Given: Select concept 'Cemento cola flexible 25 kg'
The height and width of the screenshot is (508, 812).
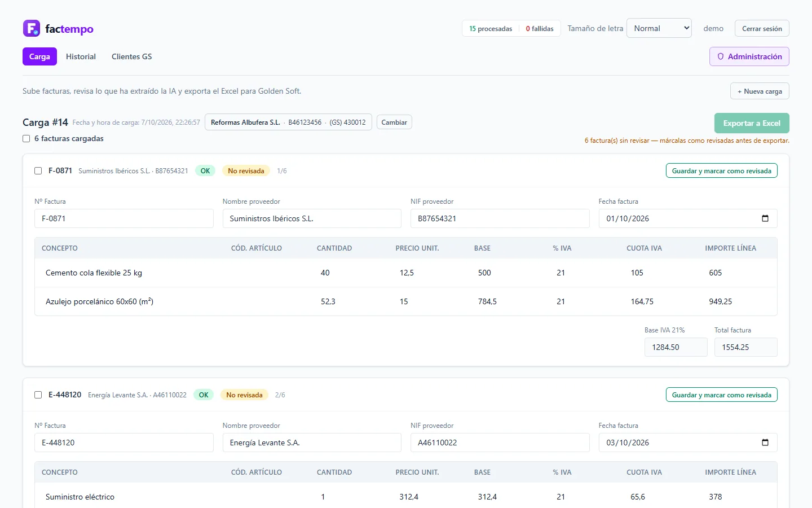Looking at the screenshot, I should pos(94,273).
